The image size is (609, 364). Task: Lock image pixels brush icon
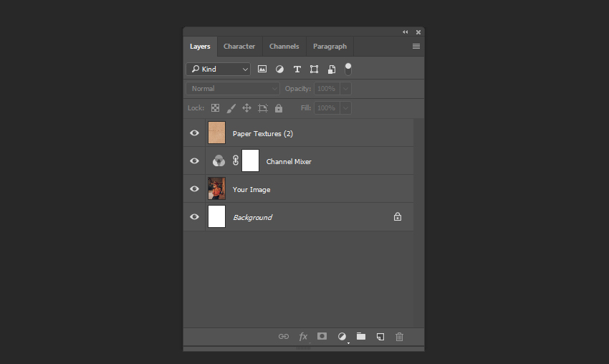click(x=231, y=108)
